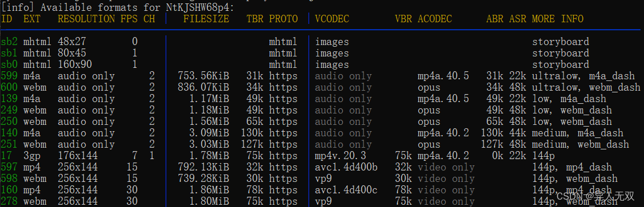The image size is (644, 207).
Task: Click the 'medium, webm_dash' info text
Action: pos(581,144)
